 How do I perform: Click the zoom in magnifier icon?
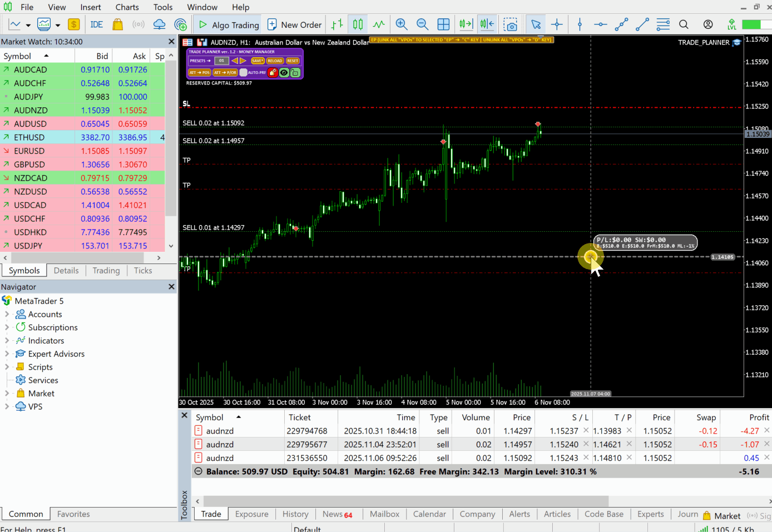pyautogui.click(x=401, y=24)
